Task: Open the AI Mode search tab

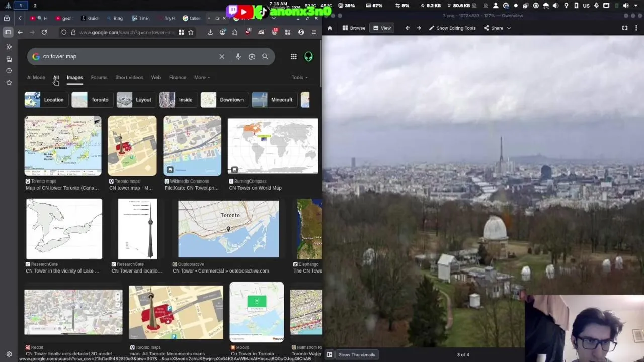Action: tap(36, 77)
